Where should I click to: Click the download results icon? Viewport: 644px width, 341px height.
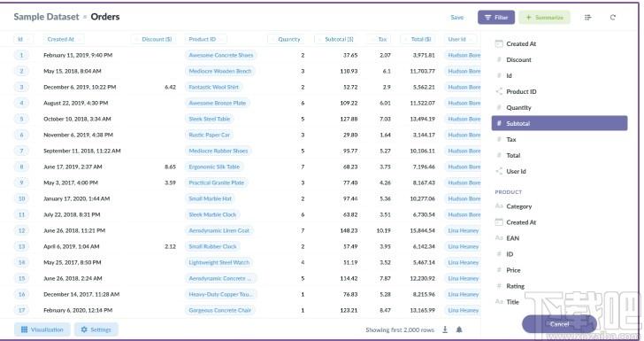[x=445, y=329]
